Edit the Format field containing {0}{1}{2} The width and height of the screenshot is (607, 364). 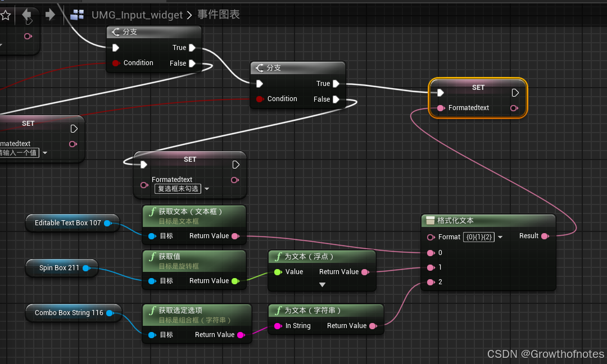click(479, 236)
